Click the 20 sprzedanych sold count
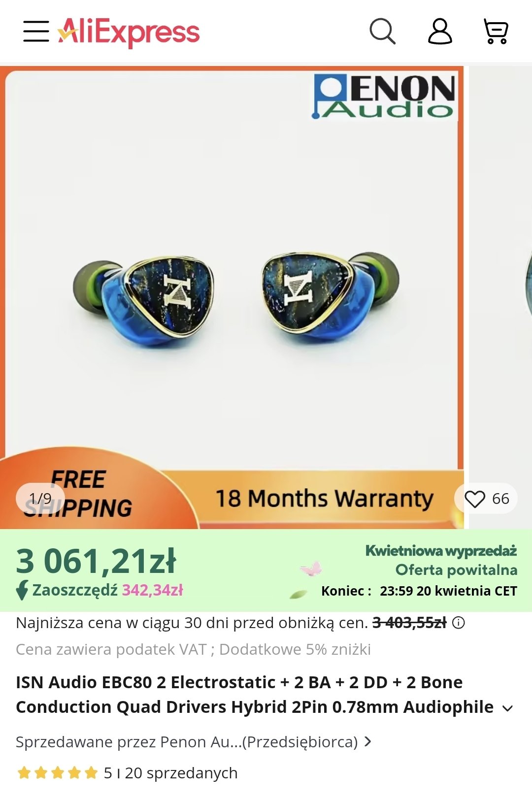 click(181, 773)
